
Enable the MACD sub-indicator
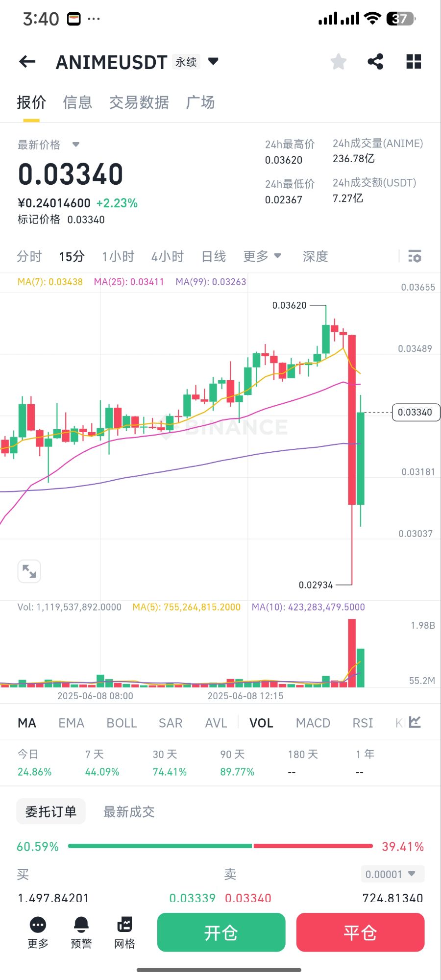click(x=313, y=723)
